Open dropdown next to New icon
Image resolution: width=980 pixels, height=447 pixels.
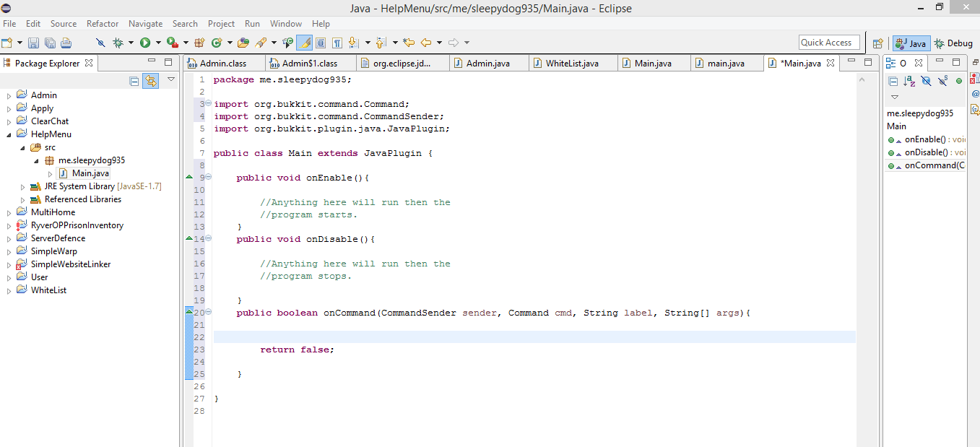pyautogui.click(x=19, y=43)
